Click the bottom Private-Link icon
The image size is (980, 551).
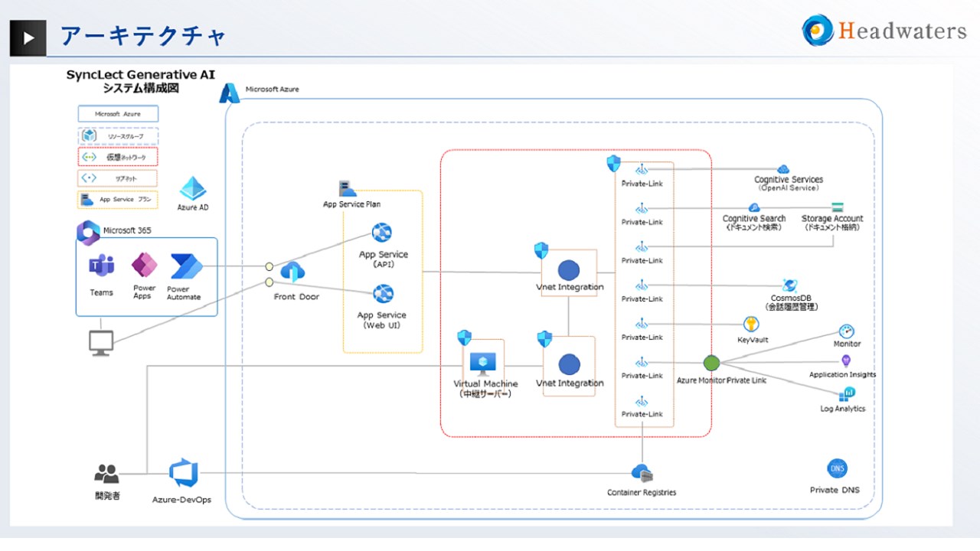(642, 401)
